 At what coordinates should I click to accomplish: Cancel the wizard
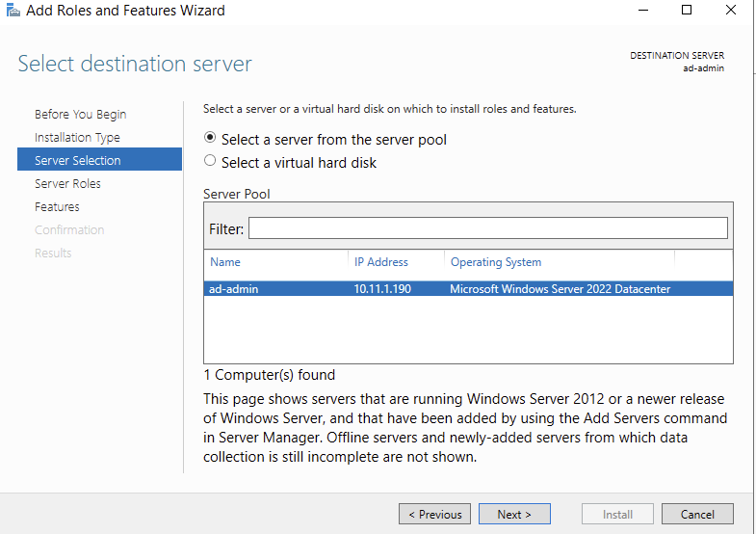click(697, 514)
